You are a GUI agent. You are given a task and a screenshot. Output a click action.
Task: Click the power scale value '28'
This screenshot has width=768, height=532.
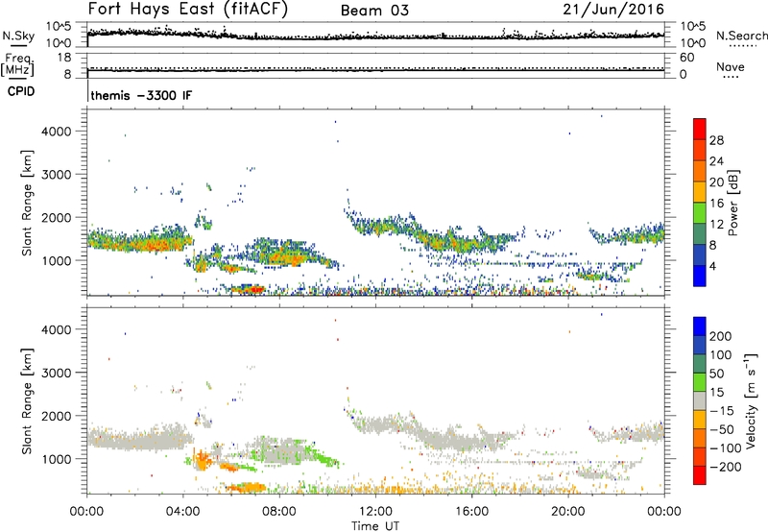pos(716,140)
